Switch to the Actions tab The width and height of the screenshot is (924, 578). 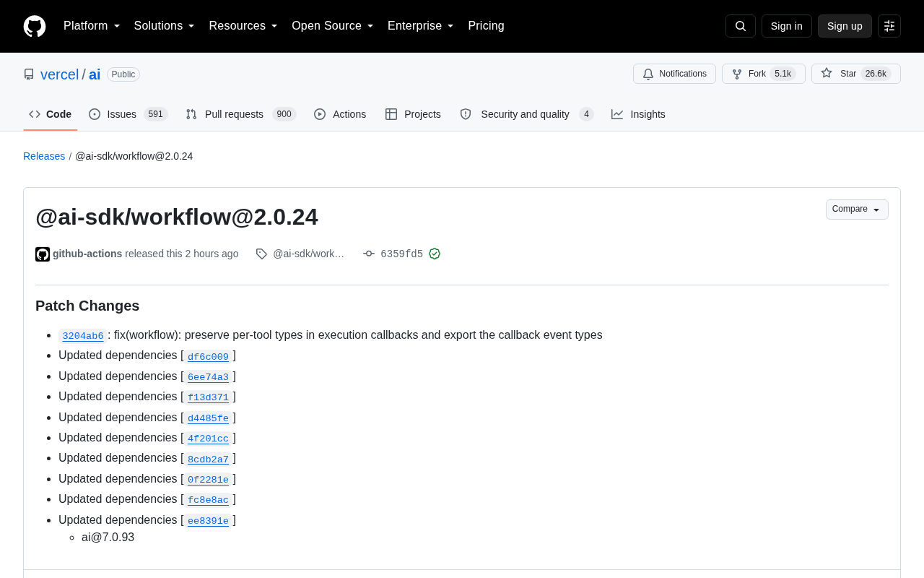pos(340,114)
